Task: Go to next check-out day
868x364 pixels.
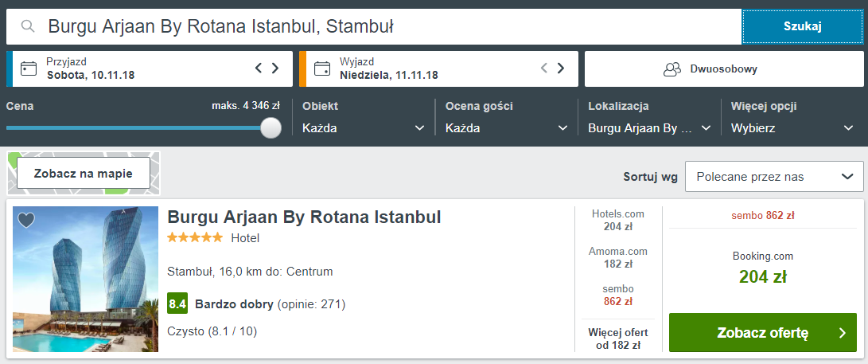Action: coord(562,68)
